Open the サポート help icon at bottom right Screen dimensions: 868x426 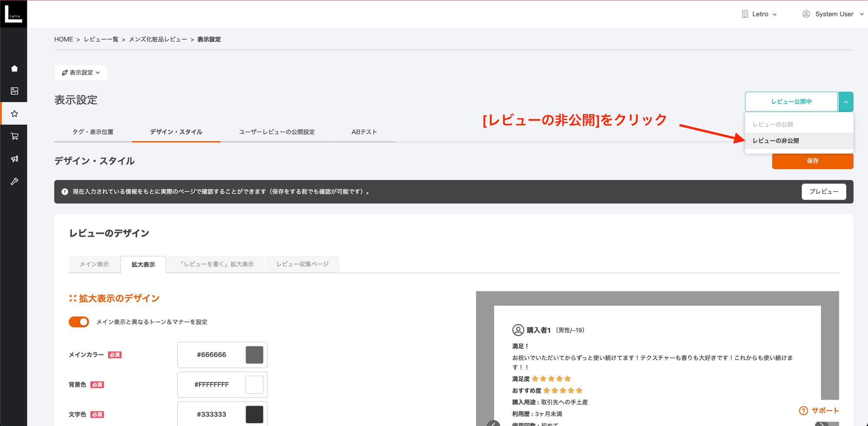(804, 410)
